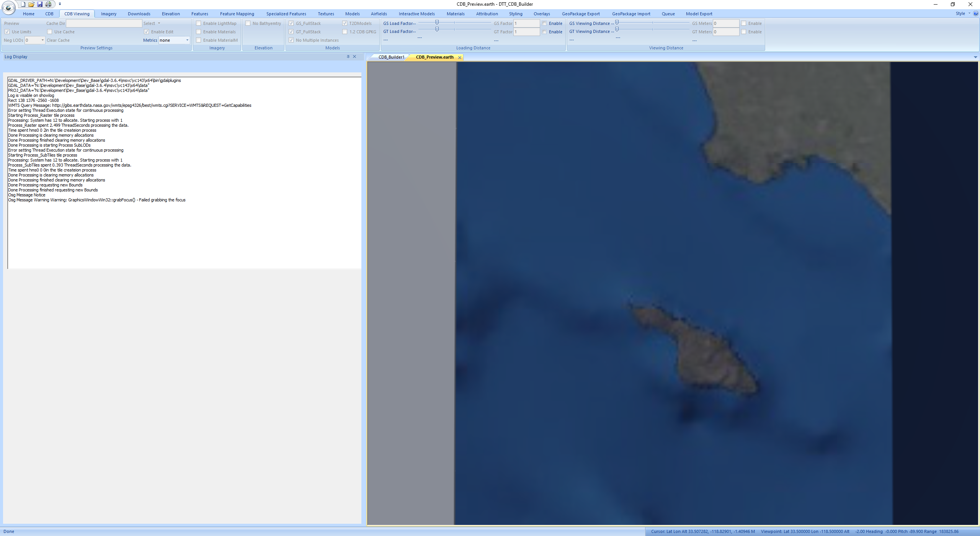Click the Imagery toolbar icon
Image resolution: width=980 pixels, height=536 pixels.
point(108,13)
